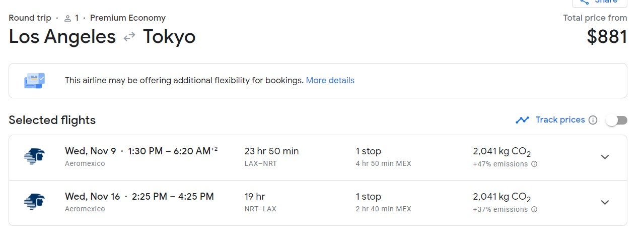Click the $881 total price
644x235 pixels.
click(x=607, y=37)
